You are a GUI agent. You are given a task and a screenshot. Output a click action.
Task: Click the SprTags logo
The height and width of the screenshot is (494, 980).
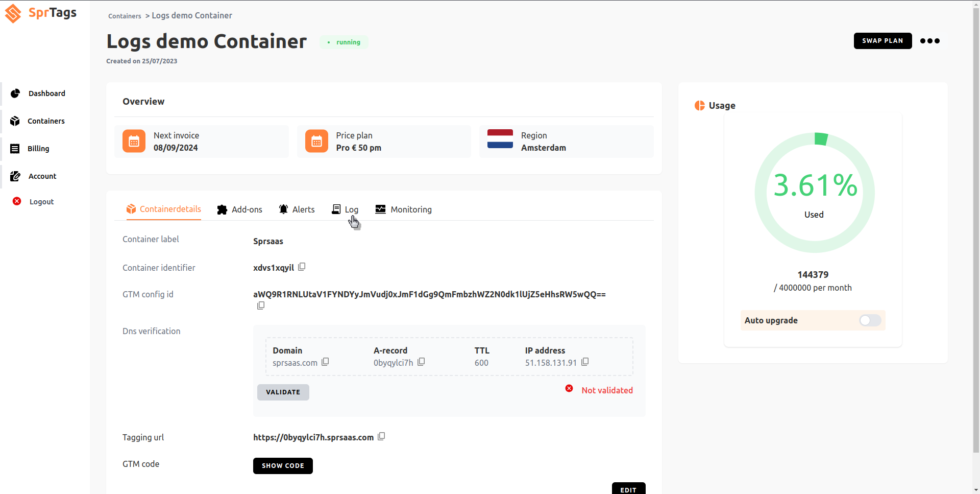[41, 13]
